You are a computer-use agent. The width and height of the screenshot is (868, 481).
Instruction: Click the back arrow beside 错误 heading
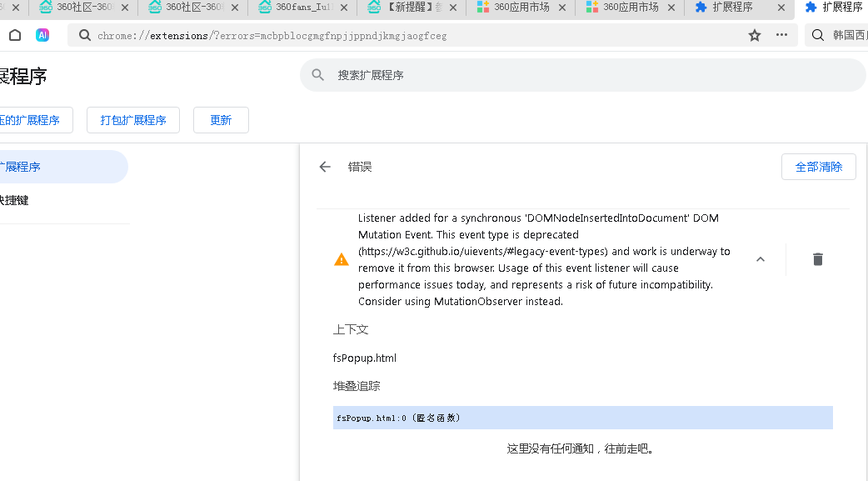click(x=325, y=166)
